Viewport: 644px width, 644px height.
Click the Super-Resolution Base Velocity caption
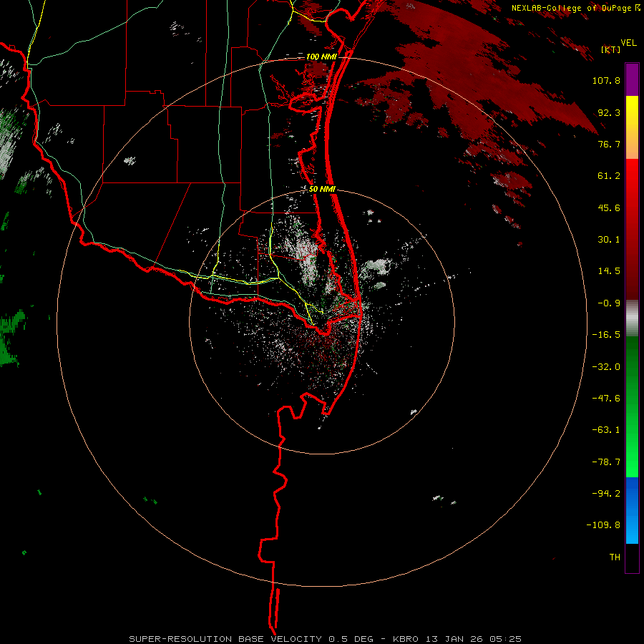point(326,639)
